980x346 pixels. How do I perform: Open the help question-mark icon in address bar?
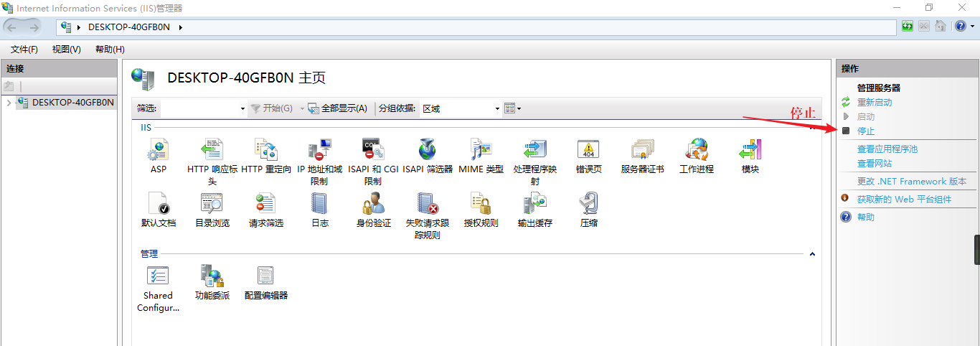(x=960, y=27)
